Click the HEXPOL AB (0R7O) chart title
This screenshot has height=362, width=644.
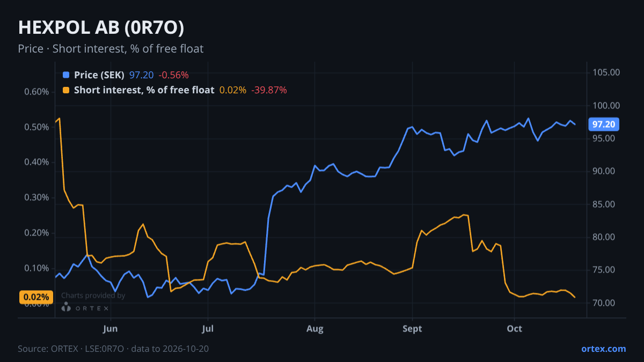click(101, 28)
